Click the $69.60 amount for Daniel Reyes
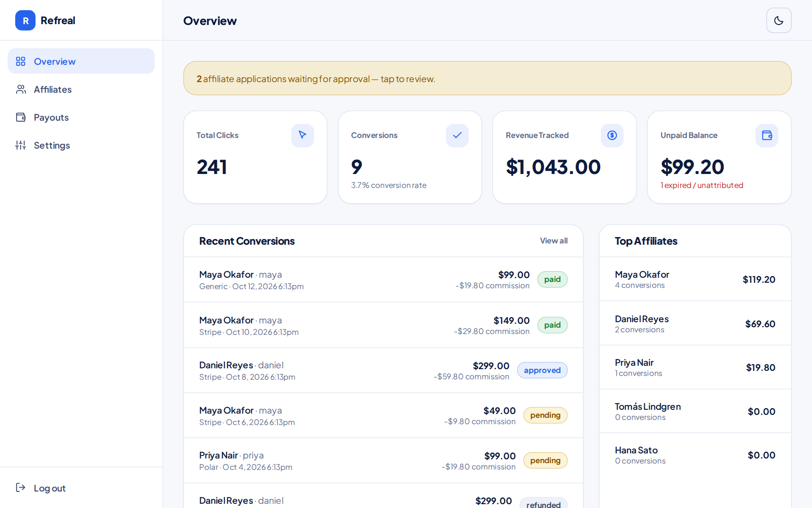This screenshot has width=812, height=508. click(760, 324)
